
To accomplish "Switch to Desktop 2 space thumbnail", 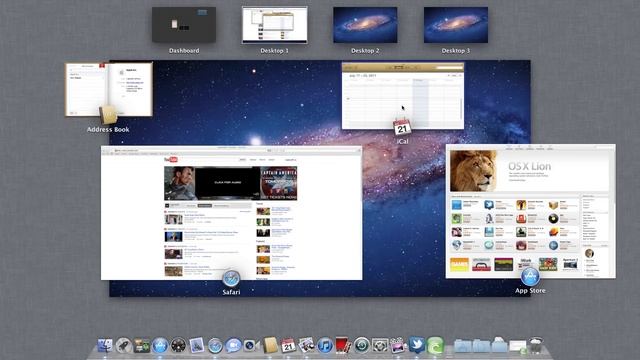I will [365, 25].
